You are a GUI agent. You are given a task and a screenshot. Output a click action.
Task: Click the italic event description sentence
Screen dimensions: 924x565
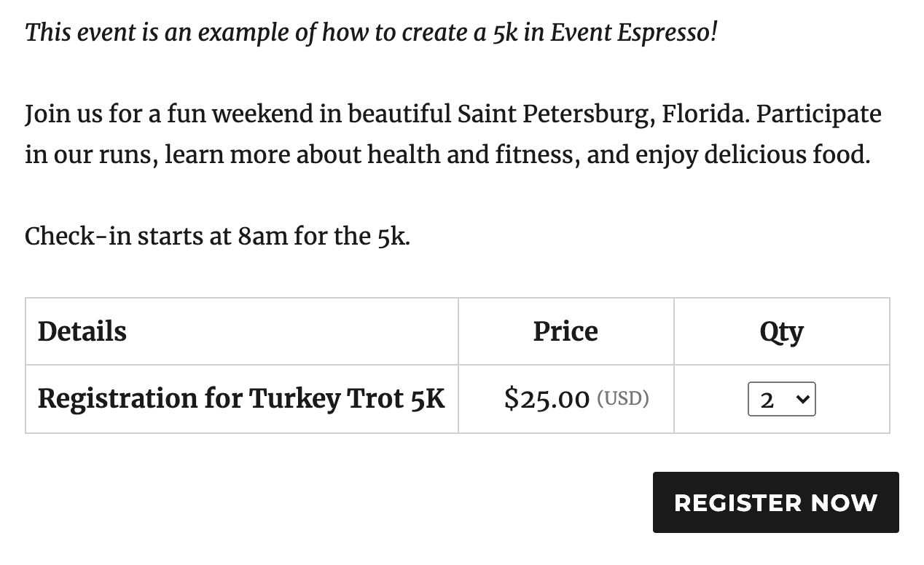click(x=372, y=32)
